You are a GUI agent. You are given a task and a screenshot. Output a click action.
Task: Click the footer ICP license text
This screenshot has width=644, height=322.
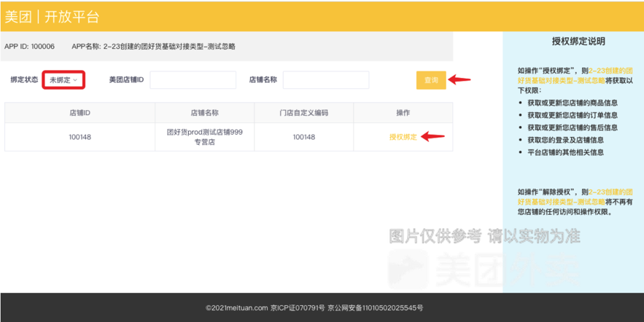point(298,307)
